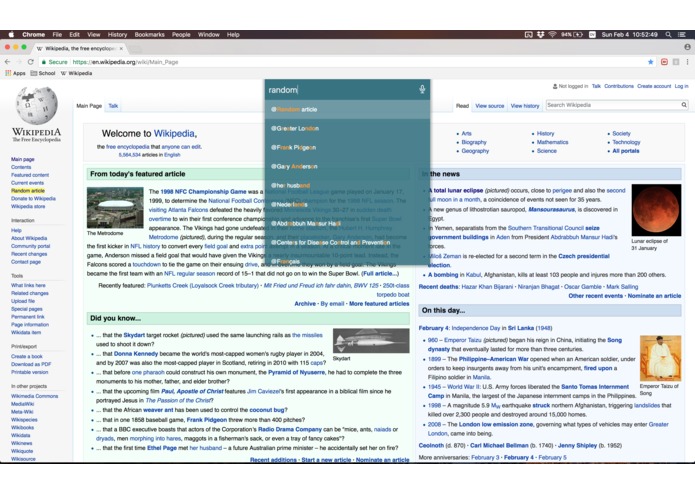Open the Emperor Taizu portrait thumbnail

pyautogui.click(x=660, y=358)
